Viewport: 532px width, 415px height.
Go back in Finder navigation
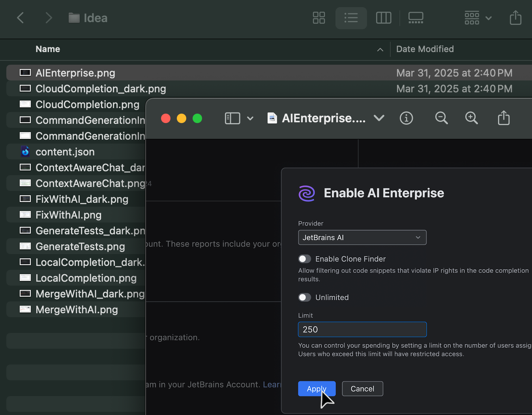(21, 18)
